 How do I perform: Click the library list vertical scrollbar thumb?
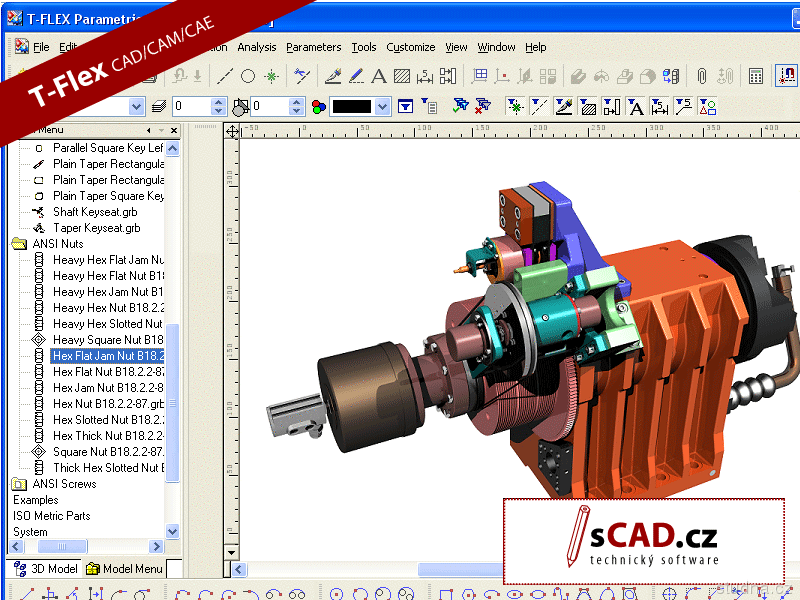pos(173,403)
